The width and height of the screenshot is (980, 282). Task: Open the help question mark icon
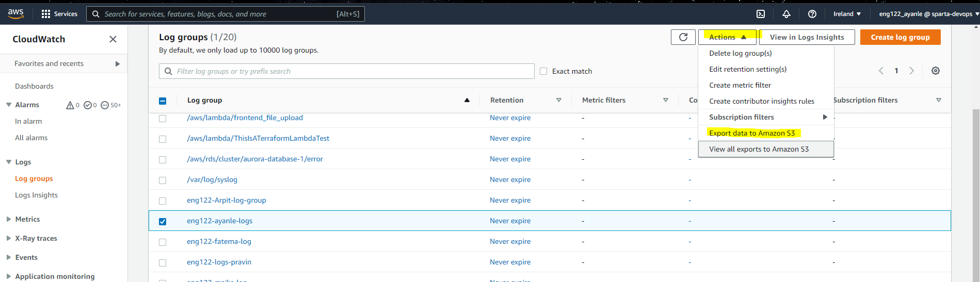(x=812, y=14)
